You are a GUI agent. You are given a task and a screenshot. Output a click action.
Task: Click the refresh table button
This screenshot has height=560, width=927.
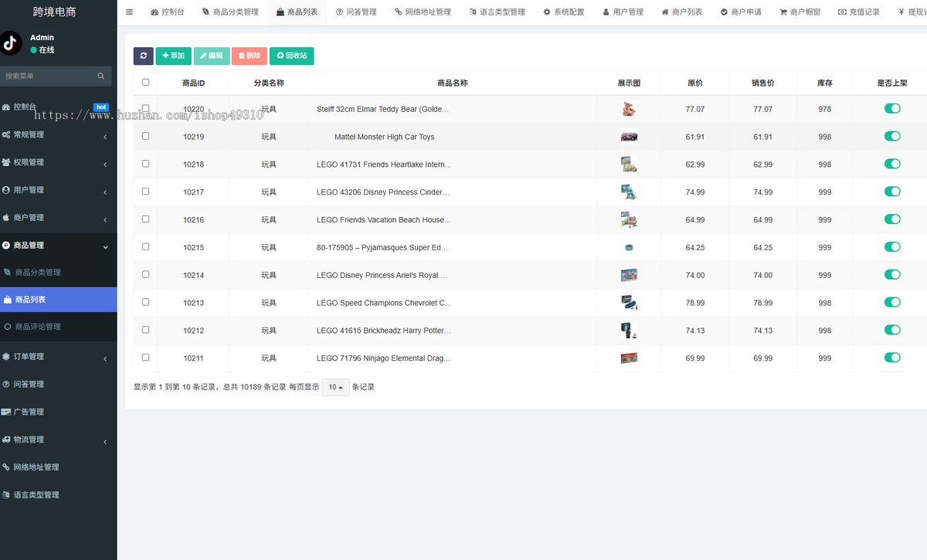(x=143, y=56)
